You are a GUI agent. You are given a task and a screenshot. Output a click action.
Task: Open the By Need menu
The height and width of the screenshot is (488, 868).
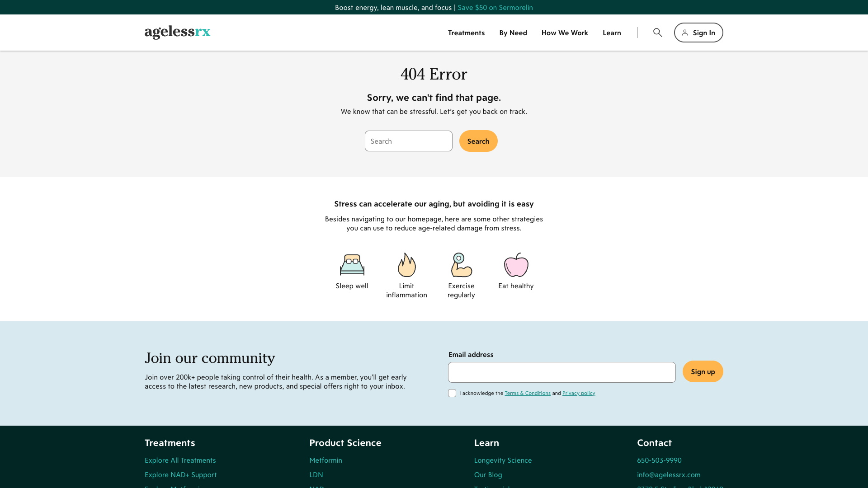[x=513, y=33]
